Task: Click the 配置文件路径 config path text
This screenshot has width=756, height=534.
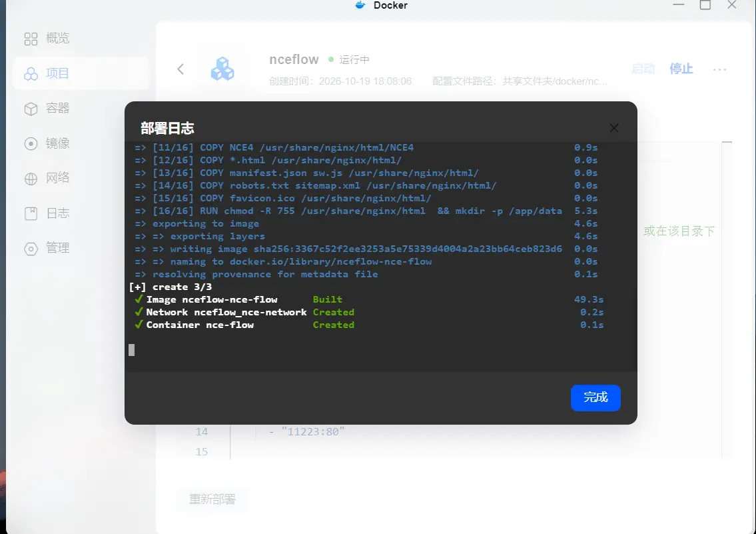Action: [x=520, y=81]
